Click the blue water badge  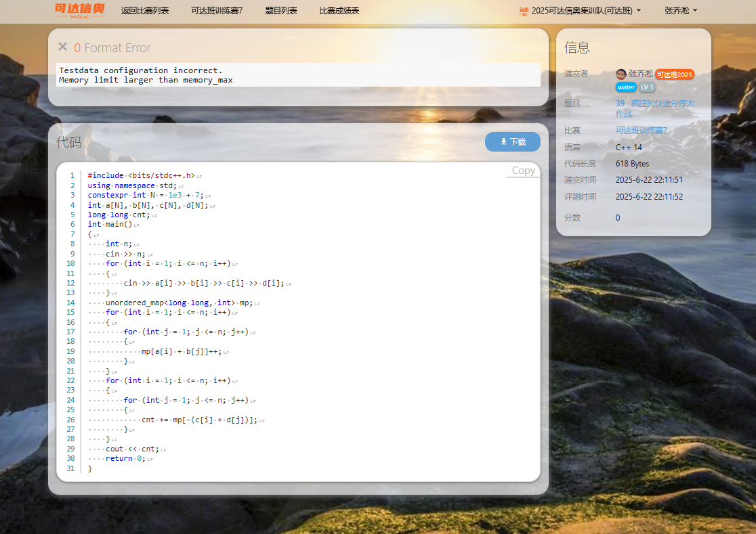tap(626, 87)
